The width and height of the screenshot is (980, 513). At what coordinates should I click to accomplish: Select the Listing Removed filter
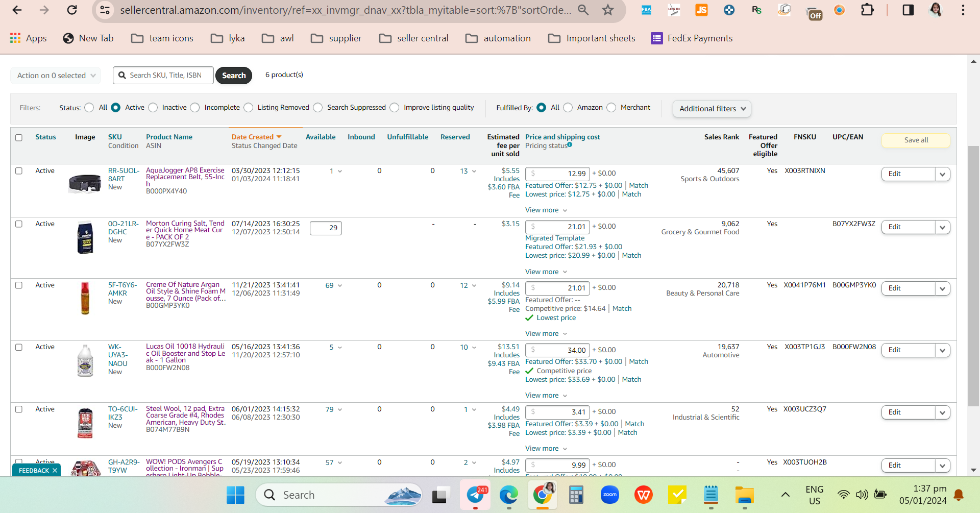pos(249,108)
